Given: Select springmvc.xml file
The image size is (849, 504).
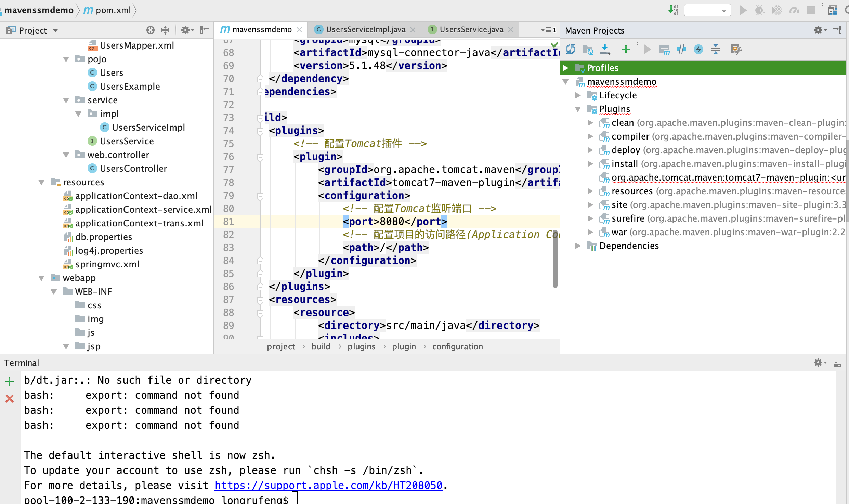Looking at the screenshot, I should (x=101, y=264).
